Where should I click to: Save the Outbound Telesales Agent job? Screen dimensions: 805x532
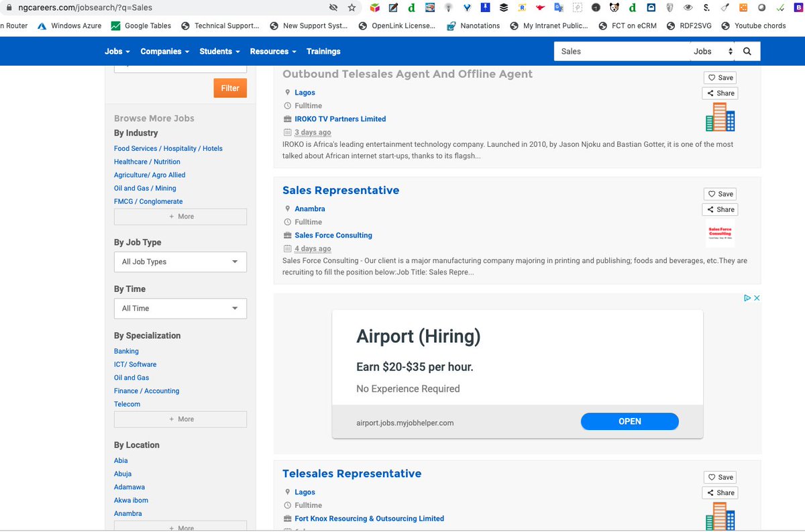(x=720, y=78)
